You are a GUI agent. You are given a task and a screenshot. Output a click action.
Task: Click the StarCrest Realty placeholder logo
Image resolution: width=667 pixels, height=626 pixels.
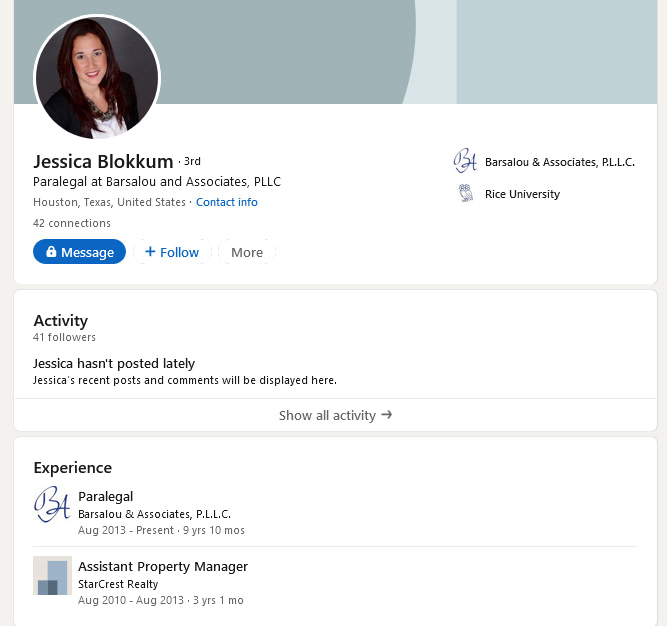[x=52, y=575]
